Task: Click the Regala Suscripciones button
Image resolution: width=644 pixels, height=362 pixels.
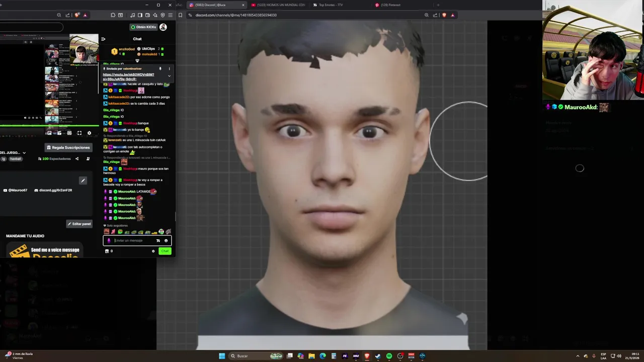Action: (x=68, y=147)
